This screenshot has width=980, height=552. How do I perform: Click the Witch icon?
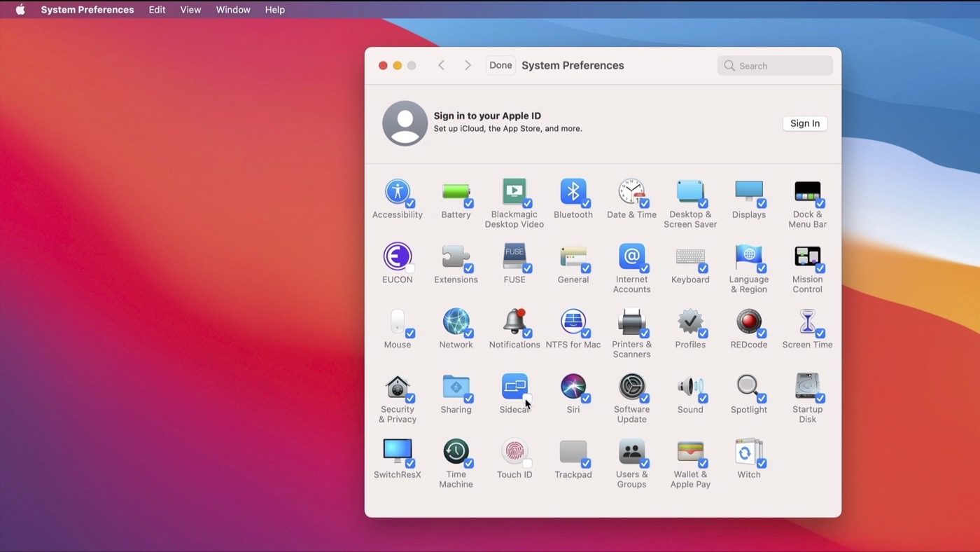(748, 451)
